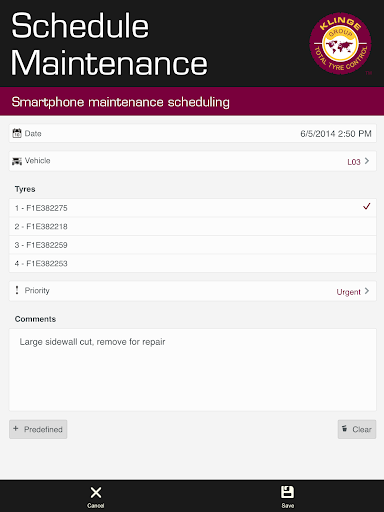Click the calendar icon beside Date
Viewport: 384px width, 512px height.
click(17, 133)
